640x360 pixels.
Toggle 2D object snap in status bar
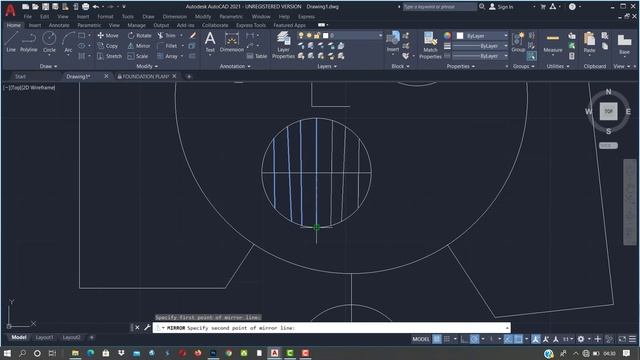click(518, 339)
